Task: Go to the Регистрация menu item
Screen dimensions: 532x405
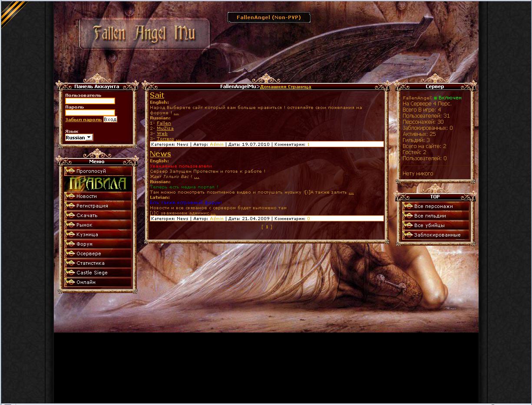Action: click(x=98, y=206)
